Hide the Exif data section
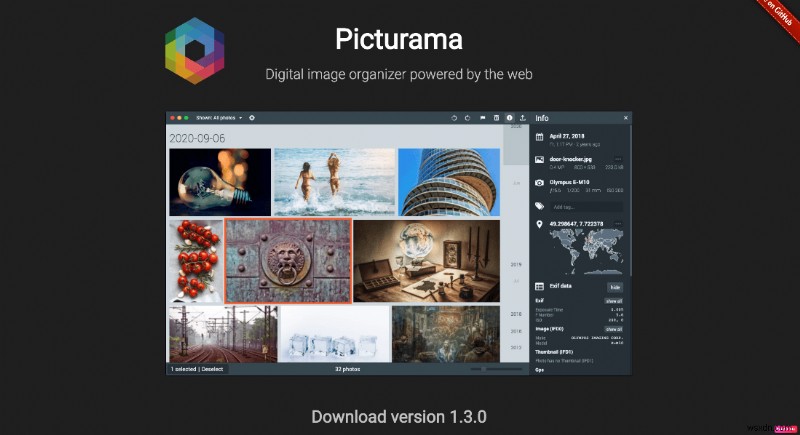This screenshot has width=800, height=435. tap(615, 287)
